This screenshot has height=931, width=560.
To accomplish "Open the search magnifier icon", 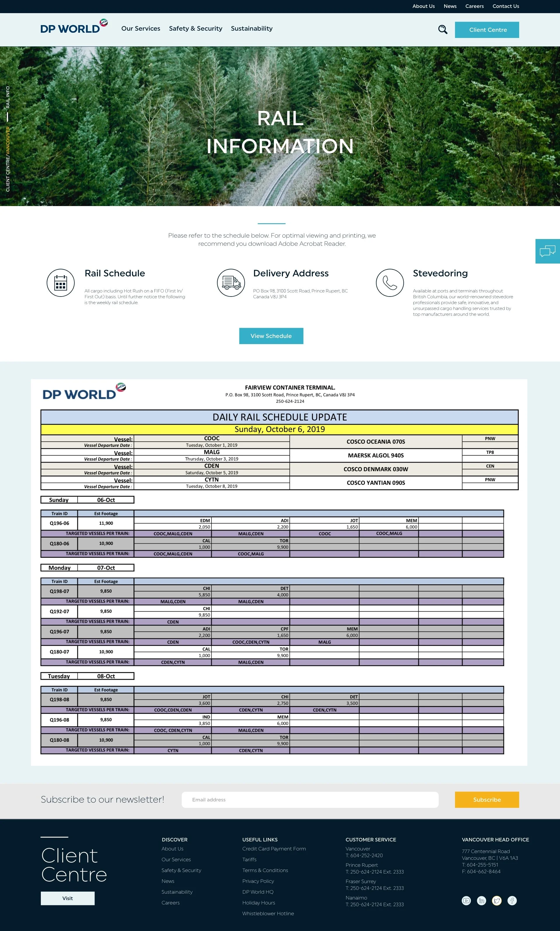I will click(443, 29).
